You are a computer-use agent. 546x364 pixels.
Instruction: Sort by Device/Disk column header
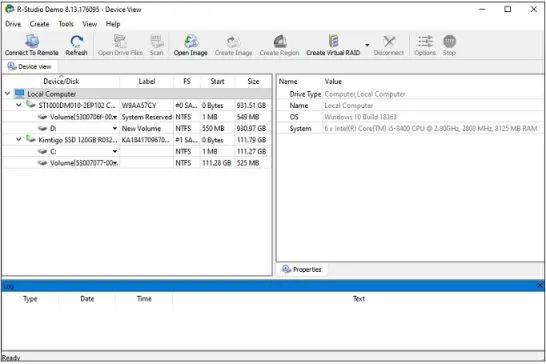point(61,81)
